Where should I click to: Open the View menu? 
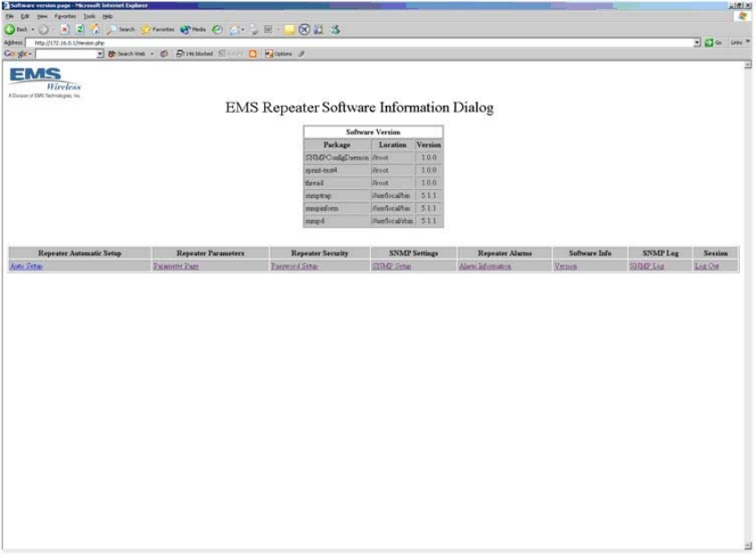42,16
